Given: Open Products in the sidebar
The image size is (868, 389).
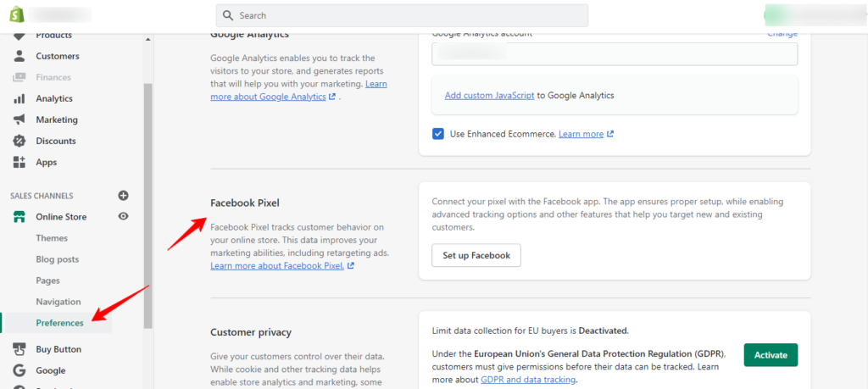Looking at the screenshot, I should [x=53, y=36].
